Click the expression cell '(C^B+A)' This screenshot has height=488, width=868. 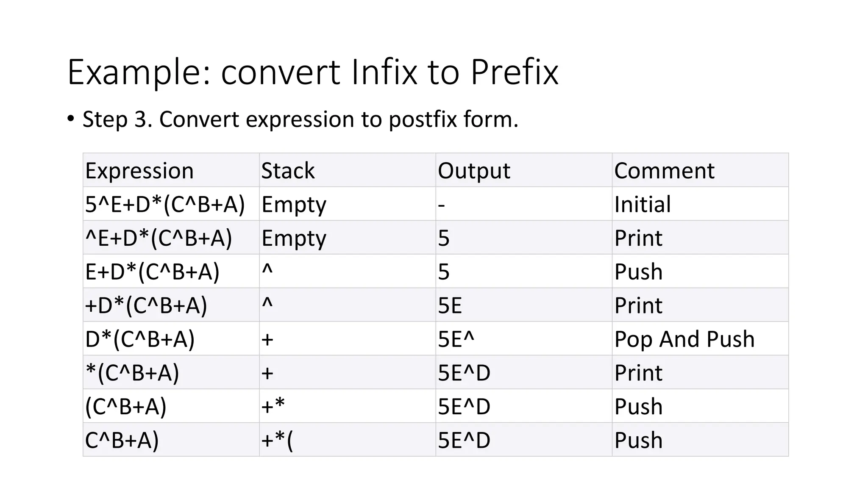171,406
